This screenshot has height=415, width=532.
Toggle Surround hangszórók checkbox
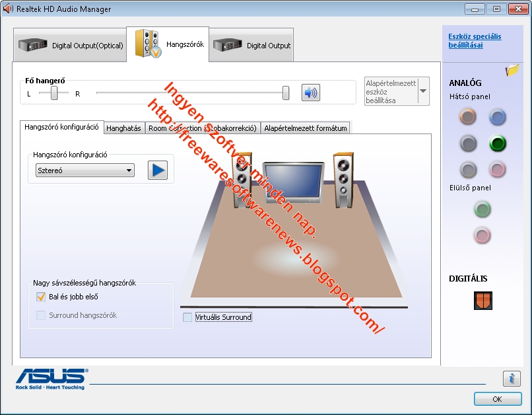[41, 315]
